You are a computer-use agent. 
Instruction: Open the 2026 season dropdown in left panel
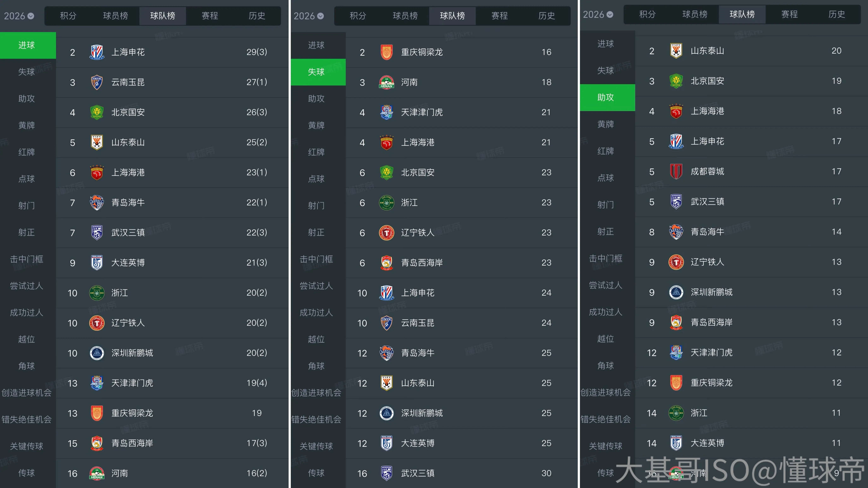click(x=19, y=16)
